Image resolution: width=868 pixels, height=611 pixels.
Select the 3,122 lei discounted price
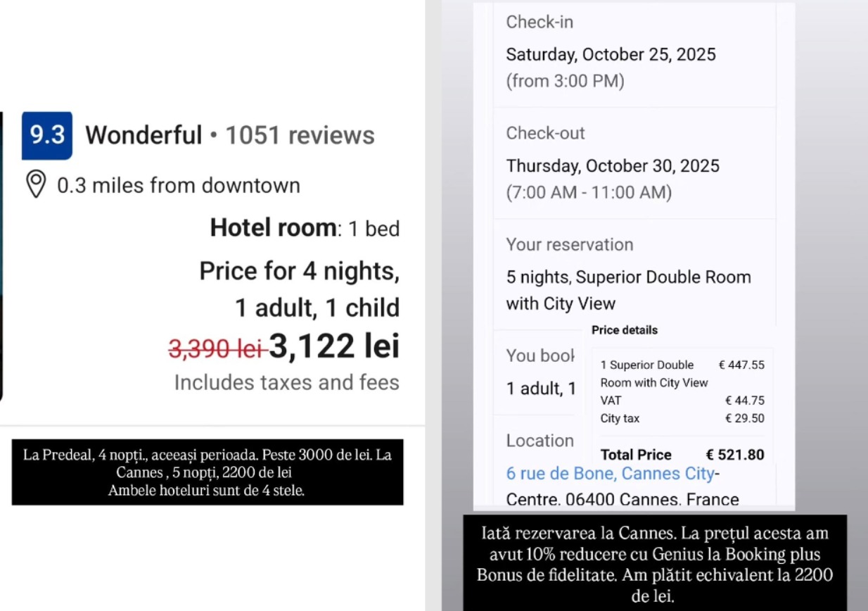334,346
